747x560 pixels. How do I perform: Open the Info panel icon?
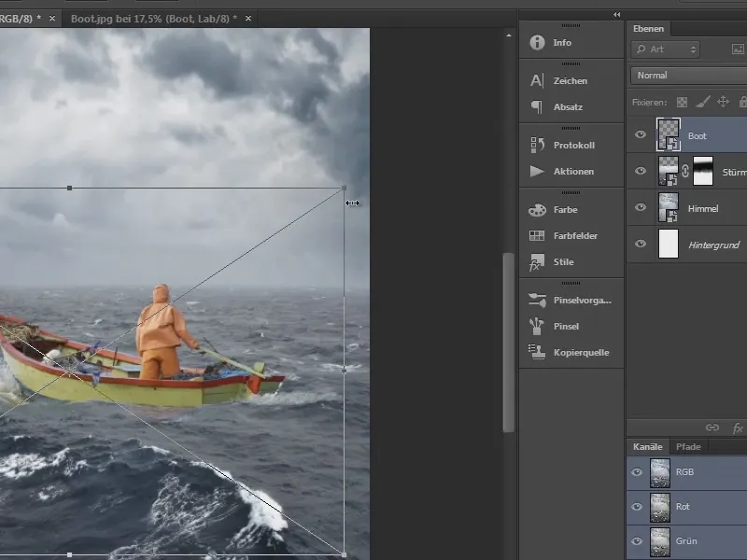pos(537,42)
